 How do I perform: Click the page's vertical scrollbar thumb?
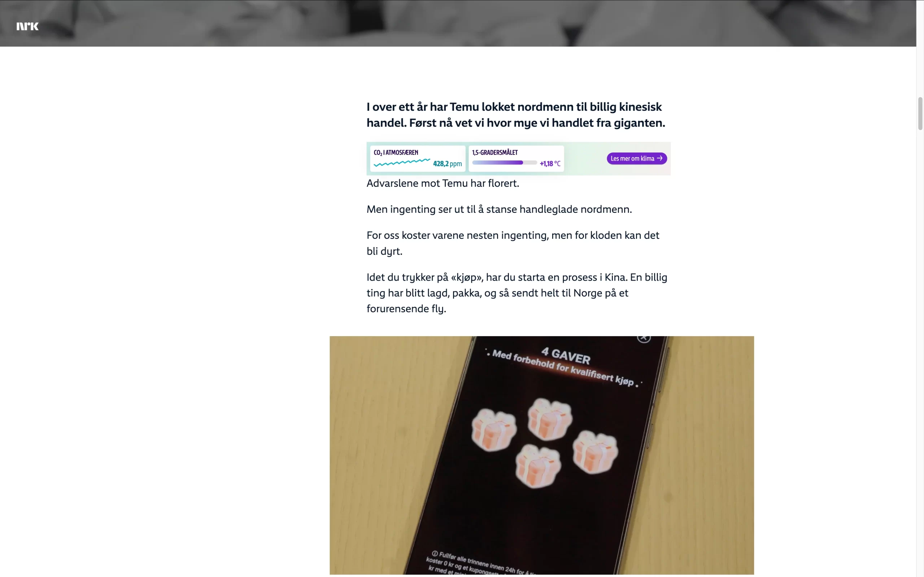pyautogui.click(x=920, y=114)
